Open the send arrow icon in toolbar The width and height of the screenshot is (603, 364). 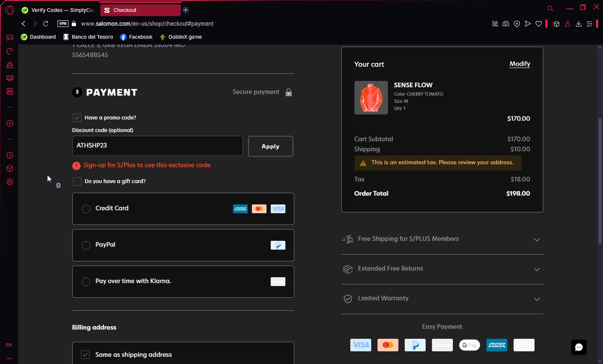tap(528, 24)
